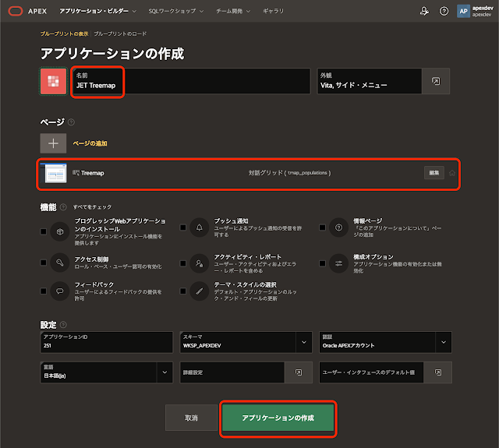
Task: Click the ページの追加 link
Action: [90, 143]
